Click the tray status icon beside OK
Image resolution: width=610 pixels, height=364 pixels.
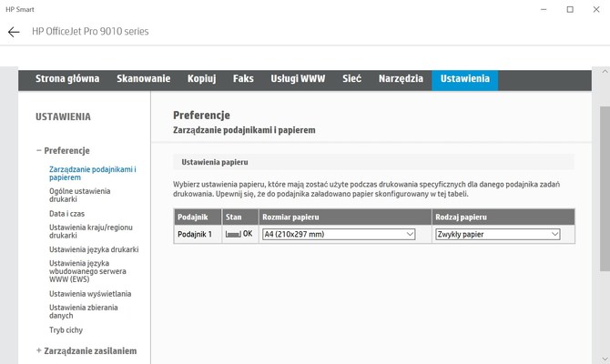[x=233, y=234]
